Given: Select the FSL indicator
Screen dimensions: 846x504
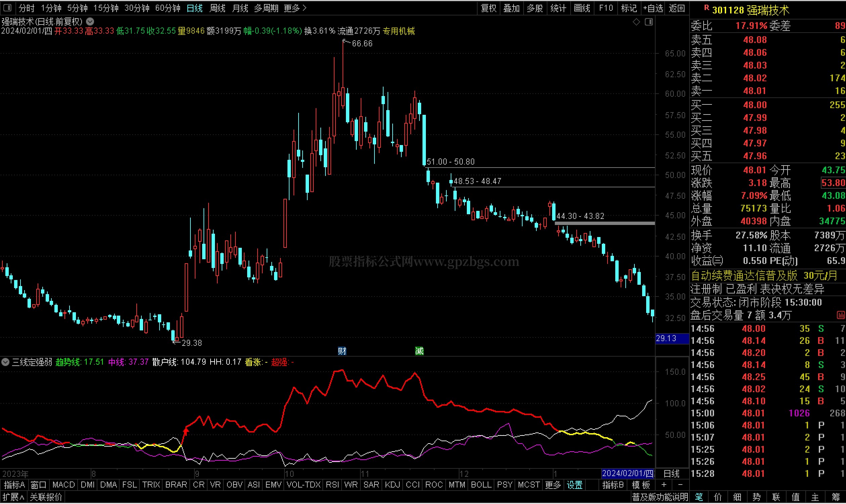Looking at the screenshot, I should pyautogui.click(x=129, y=485).
